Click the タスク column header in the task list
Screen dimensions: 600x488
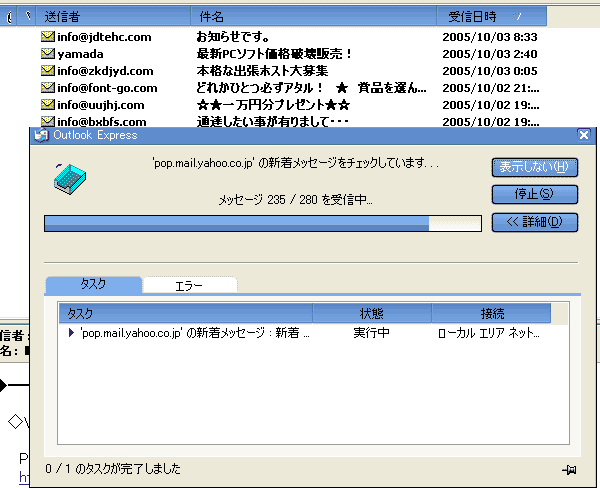point(186,313)
